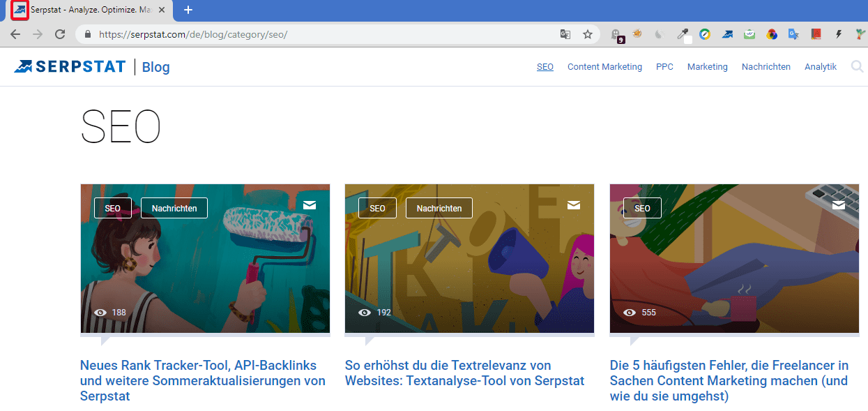Open the Google Translate extension icon
The height and width of the screenshot is (411, 868).
(x=793, y=34)
